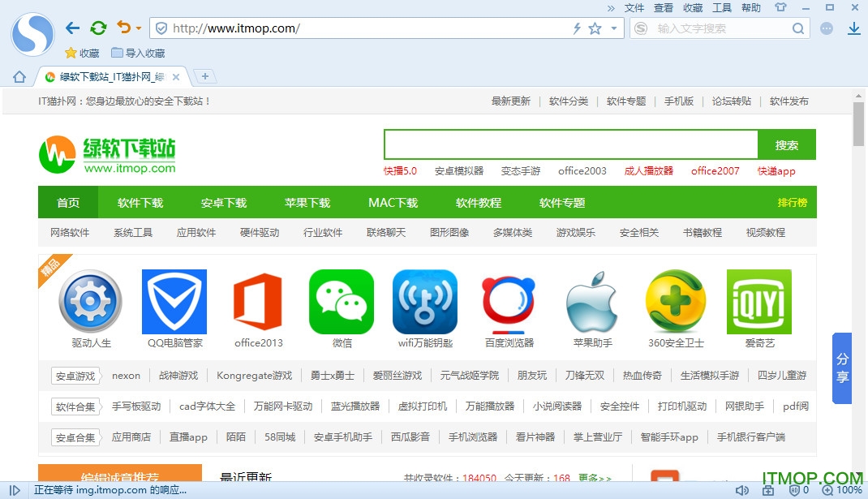The height and width of the screenshot is (499, 868).
Task: Expand the address bar dropdown arrow
Action: coord(614,28)
